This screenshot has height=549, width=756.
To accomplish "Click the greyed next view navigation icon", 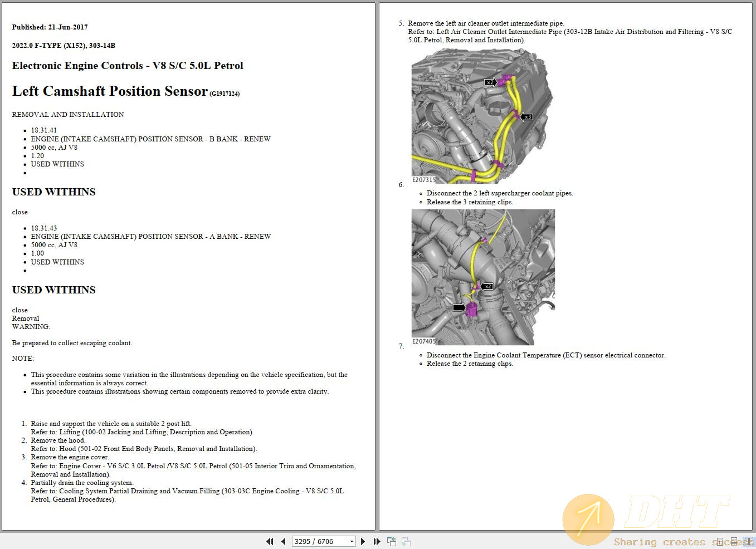I will (406, 541).
